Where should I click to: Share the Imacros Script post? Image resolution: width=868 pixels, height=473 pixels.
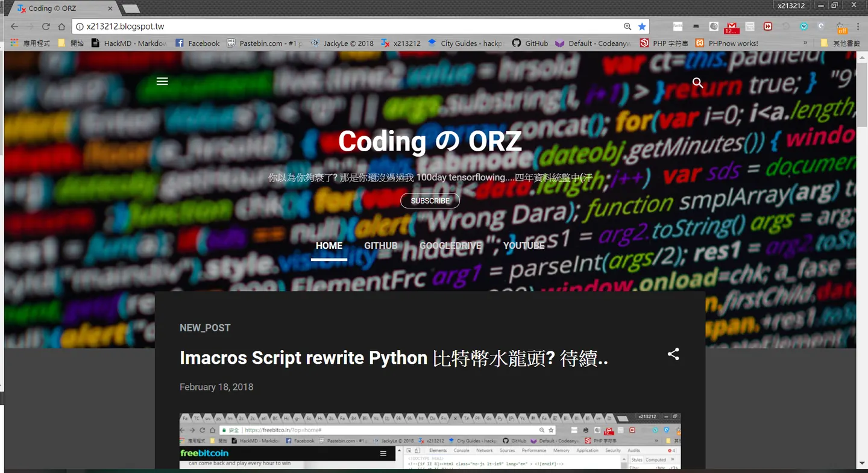point(673,354)
